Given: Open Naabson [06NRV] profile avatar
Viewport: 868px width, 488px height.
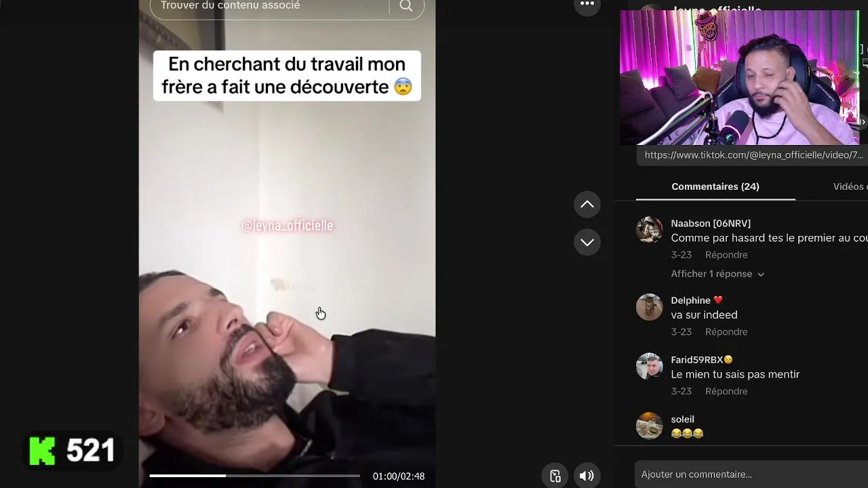Looking at the screenshot, I should [649, 230].
